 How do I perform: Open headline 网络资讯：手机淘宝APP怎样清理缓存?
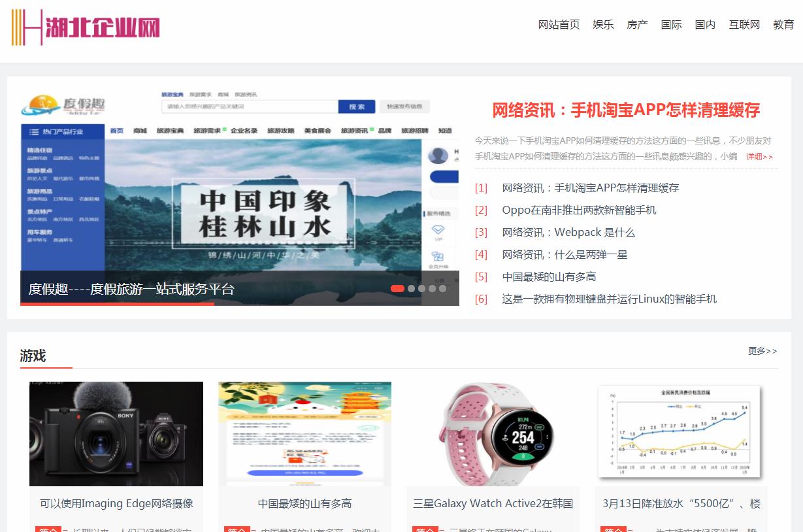pos(626,110)
